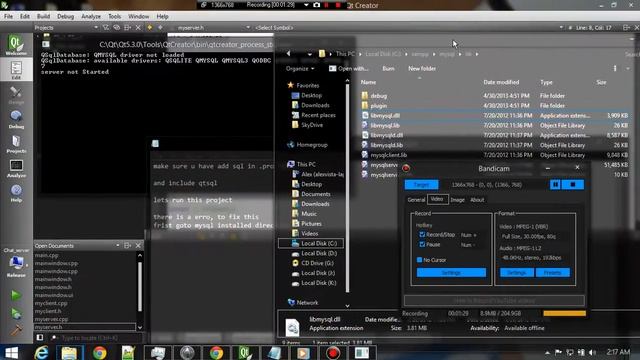This screenshot has width=640, height=360.
Task: Click the highlighted go-back arrow in editor toolbar
Action: [149, 27]
